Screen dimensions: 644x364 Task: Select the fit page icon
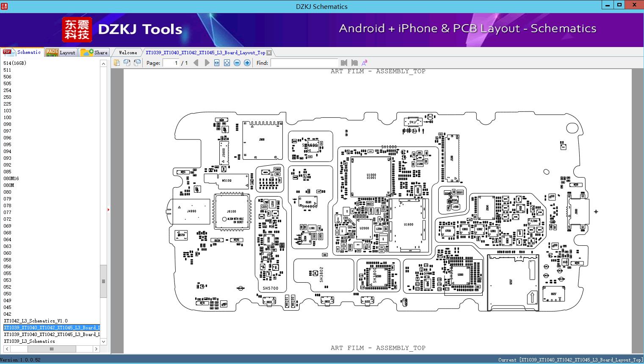click(x=227, y=63)
